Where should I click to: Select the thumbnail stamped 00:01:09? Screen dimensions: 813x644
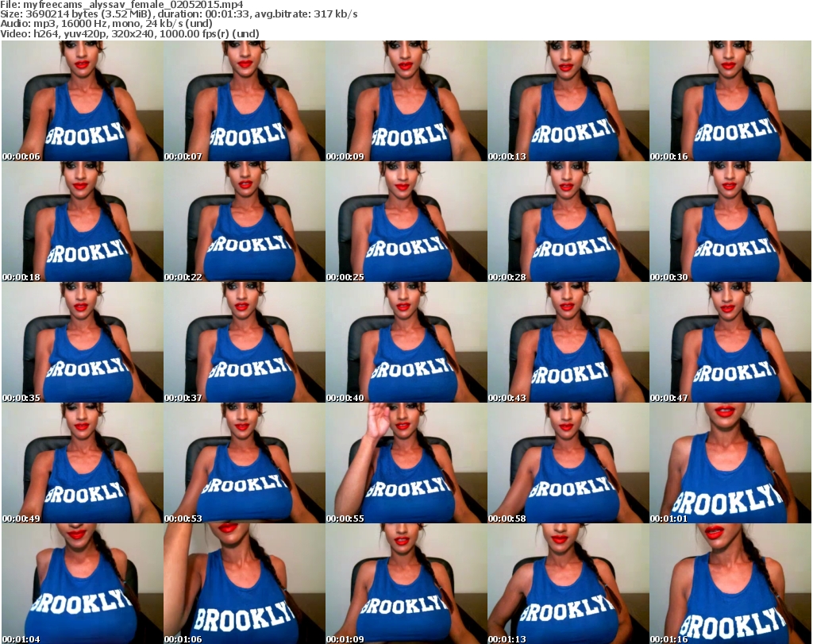click(406, 584)
